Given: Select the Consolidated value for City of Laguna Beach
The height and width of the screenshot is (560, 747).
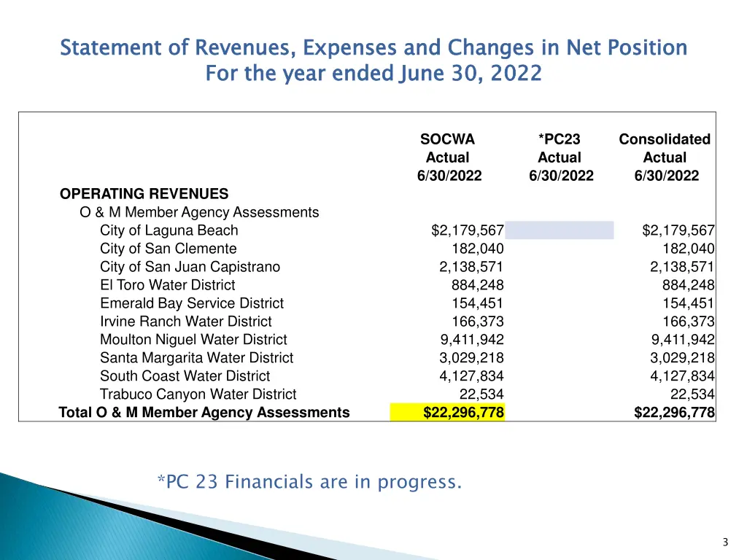Looking at the screenshot, I should (678, 230).
